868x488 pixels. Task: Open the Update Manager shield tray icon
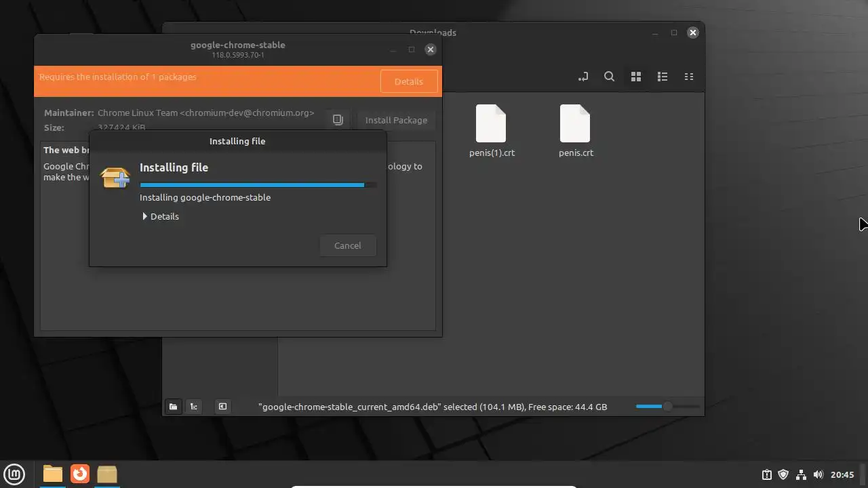tap(783, 474)
